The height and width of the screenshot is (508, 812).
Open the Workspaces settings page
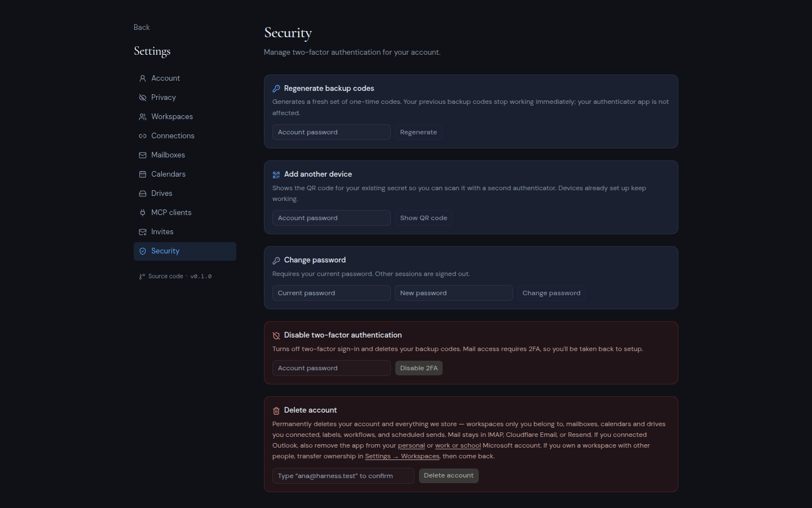[x=185, y=117]
